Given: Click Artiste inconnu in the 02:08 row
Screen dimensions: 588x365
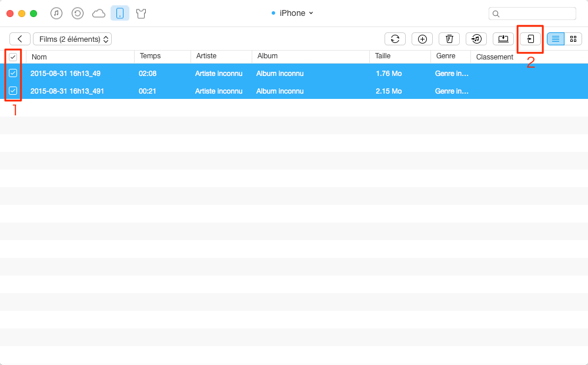Looking at the screenshot, I should [219, 74].
